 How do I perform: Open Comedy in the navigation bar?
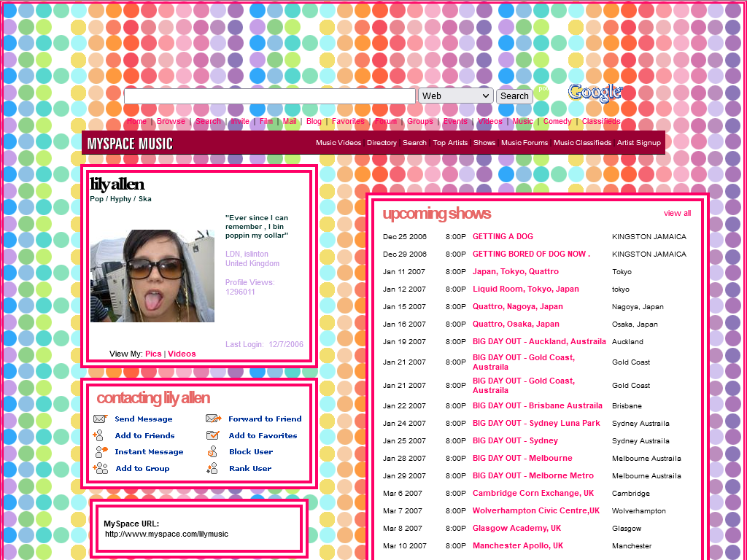[x=557, y=121]
